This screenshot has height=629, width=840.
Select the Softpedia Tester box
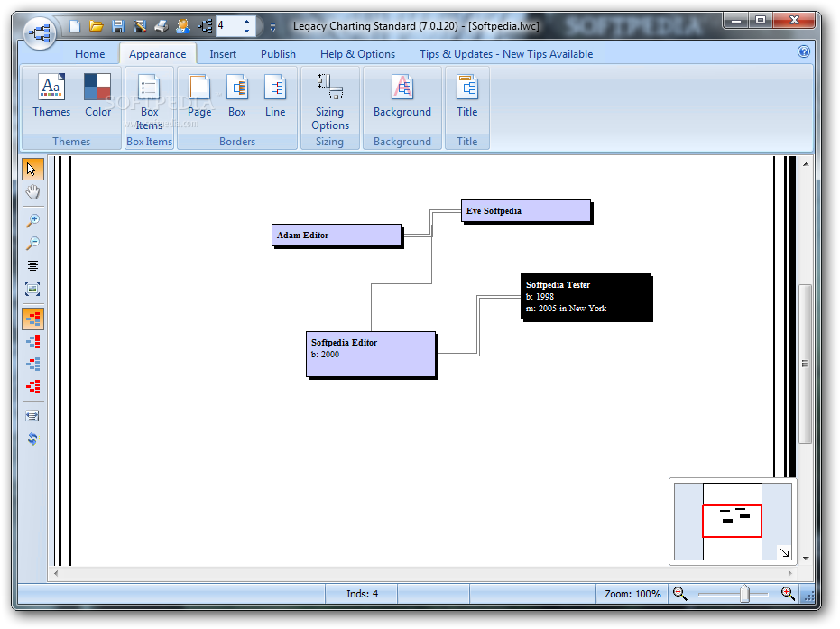click(586, 297)
